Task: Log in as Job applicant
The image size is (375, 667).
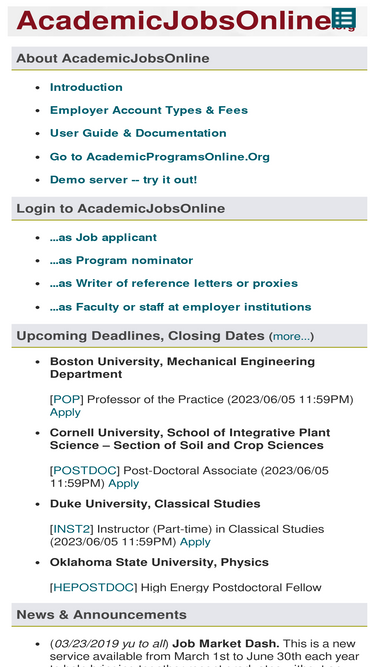Action: tap(103, 237)
